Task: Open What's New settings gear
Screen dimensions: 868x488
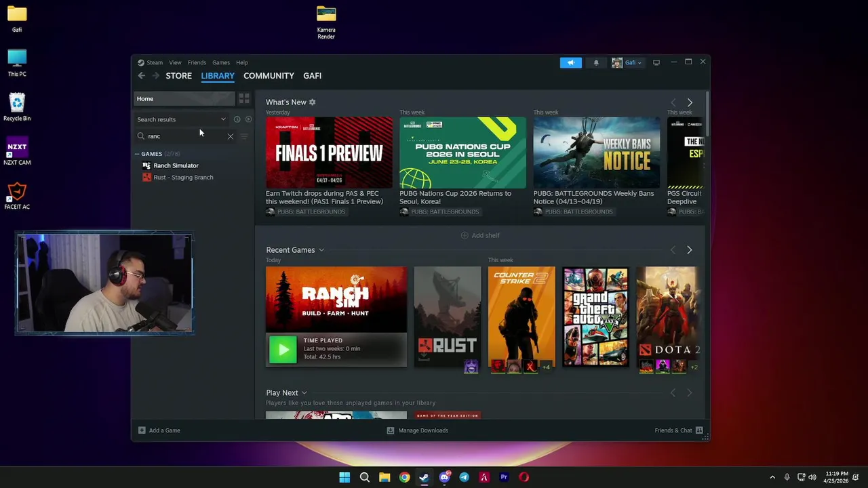Action: 313,102
